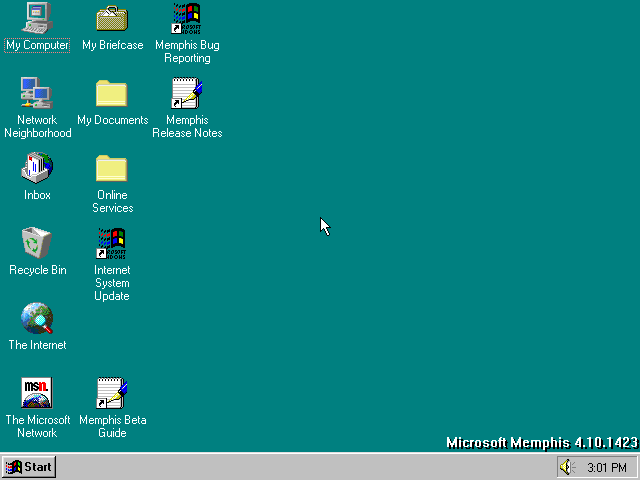The image size is (640, 480).
Task: Select the My Computer desktop icon
Action: point(37,18)
